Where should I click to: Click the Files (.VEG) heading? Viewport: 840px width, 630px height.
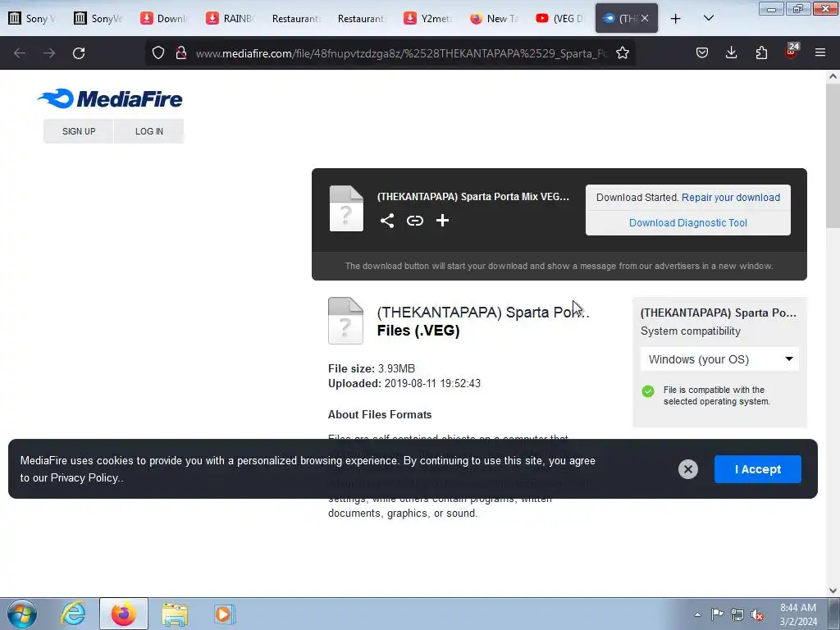click(x=418, y=331)
